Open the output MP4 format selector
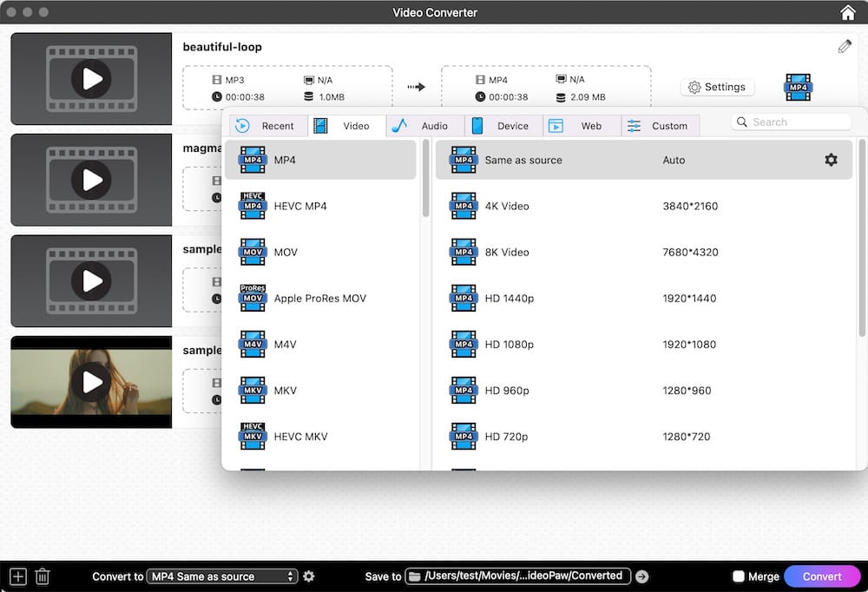This screenshot has width=868, height=592. (797, 87)
